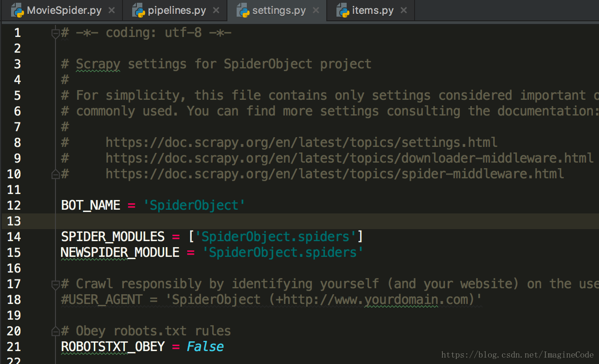The width and height of the screenshot is (599, 364).
Task: Close the MovieSpider.py tab
Action: point(111,10)
